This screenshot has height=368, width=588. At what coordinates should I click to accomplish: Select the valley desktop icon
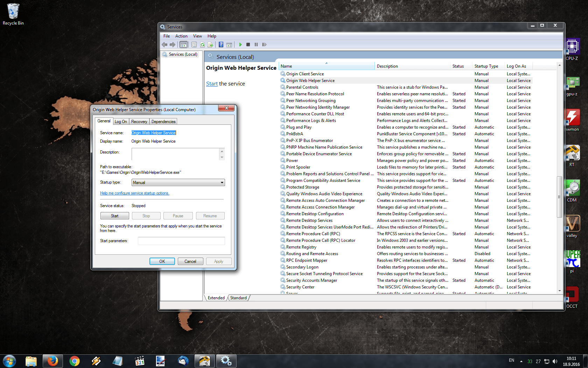[572, 227]
